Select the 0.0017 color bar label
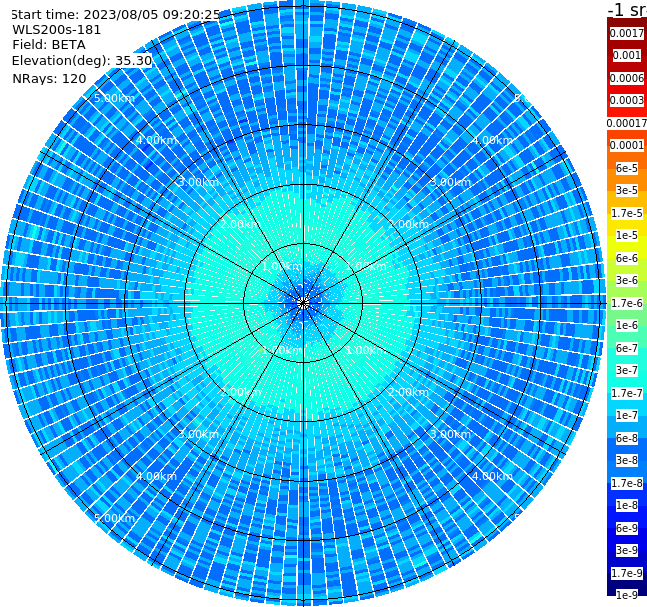Screen dimensions: 647x607 [x=627, y=33]
